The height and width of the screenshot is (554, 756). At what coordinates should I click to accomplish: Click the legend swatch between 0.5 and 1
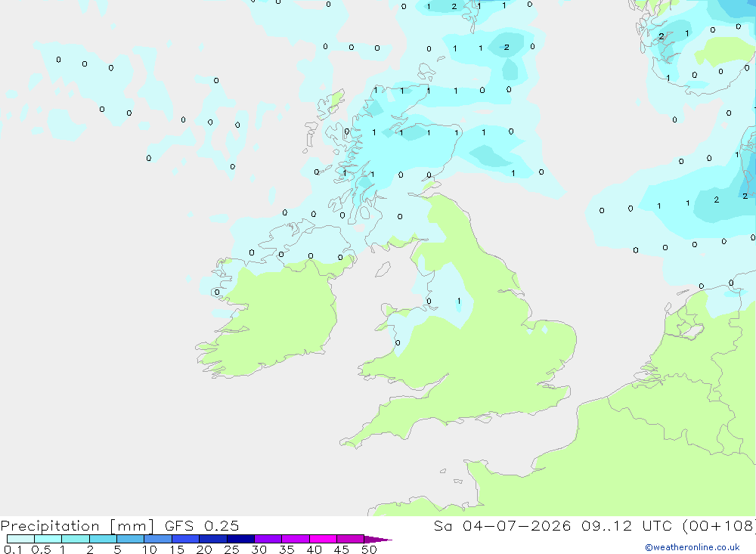[48, 539]
